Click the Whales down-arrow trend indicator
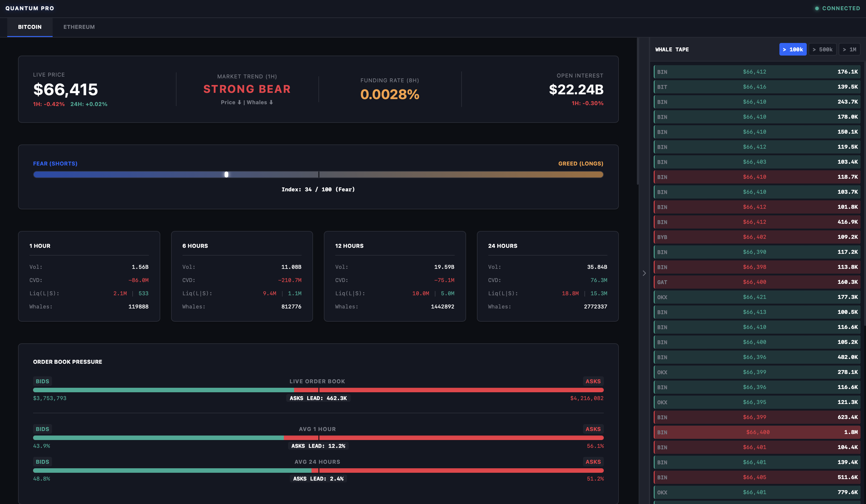This screenshot has height=504, width=866. click(271, 102)
